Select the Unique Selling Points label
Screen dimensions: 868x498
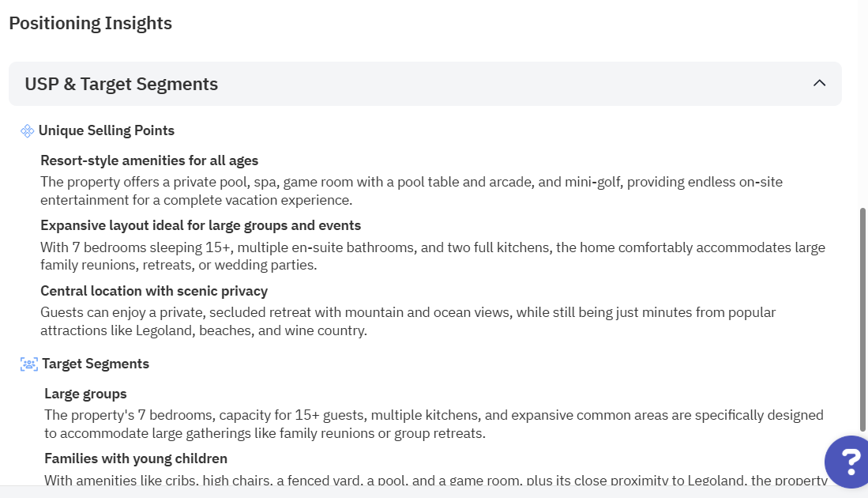point(107,130)
